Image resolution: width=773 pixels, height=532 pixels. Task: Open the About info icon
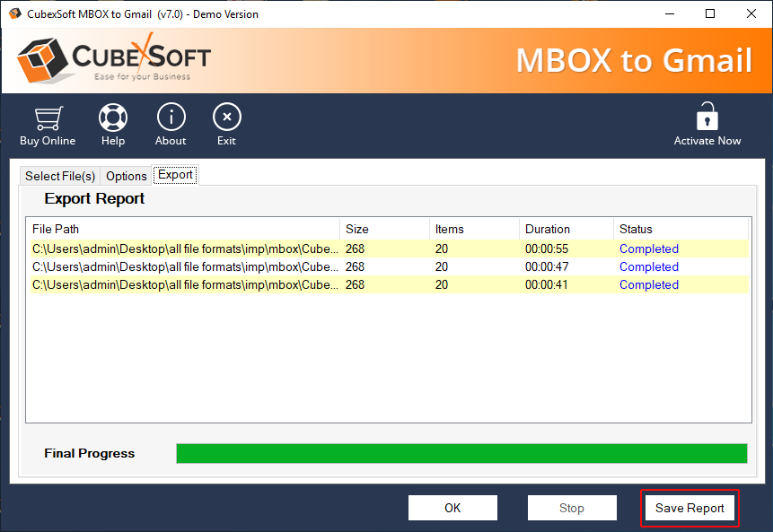[x=171, y=118]
